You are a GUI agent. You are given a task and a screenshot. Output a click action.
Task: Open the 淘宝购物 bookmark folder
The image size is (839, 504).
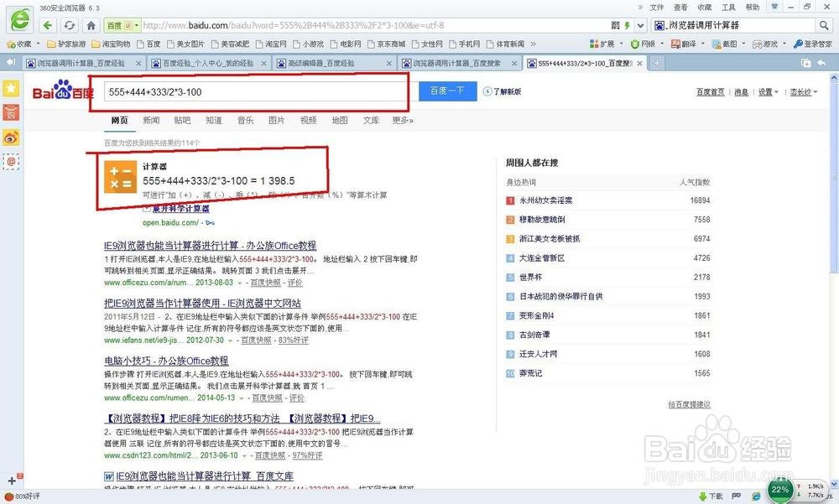111,44
